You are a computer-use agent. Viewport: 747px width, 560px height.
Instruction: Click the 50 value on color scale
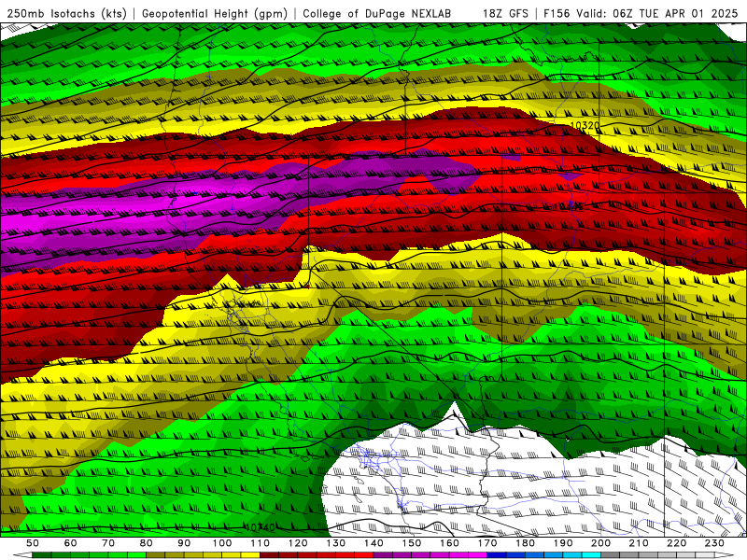33,543
